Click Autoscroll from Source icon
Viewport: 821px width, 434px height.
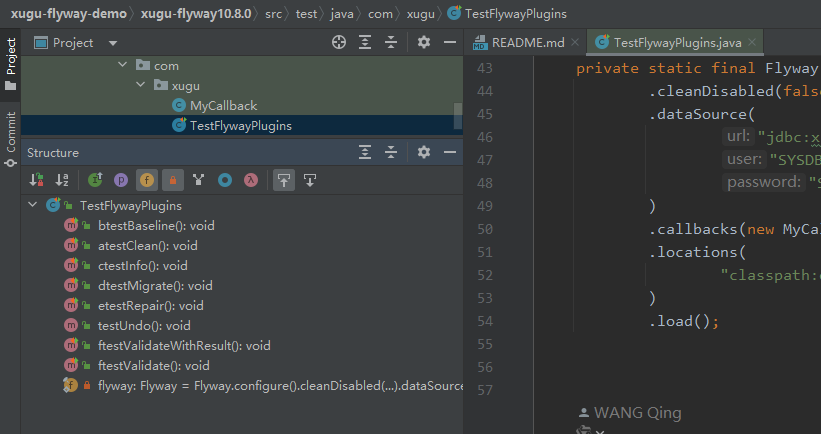(310, 180)
